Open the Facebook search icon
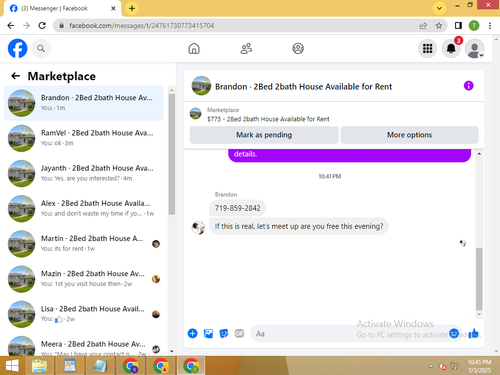Screen dimensions: 500x375 (41, 49)
